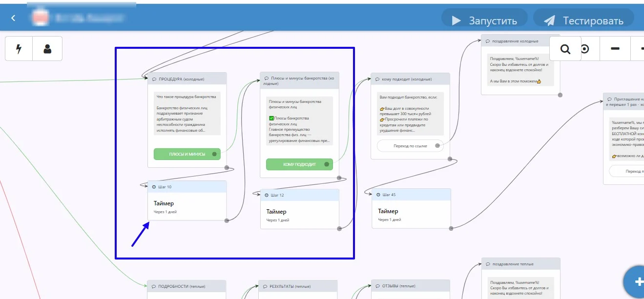
Task: Select the Шаг 12 timer block
Action: tap(300, 209)
